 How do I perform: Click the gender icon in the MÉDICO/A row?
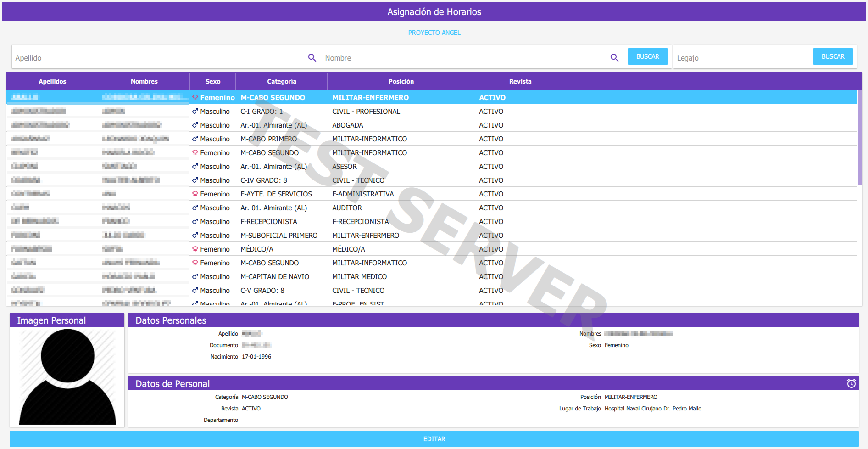(x=195, y=249)
